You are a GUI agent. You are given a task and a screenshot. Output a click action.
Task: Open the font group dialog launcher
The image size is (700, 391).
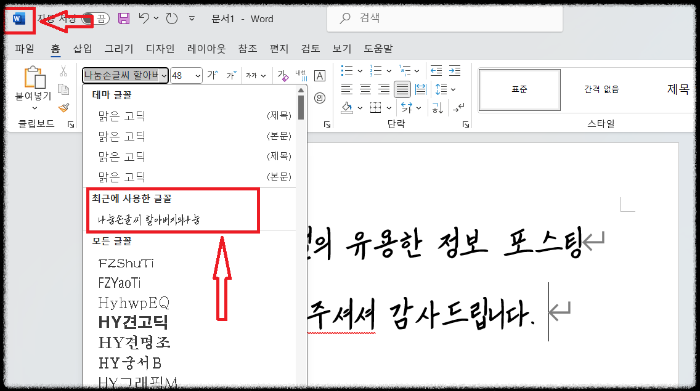click(x=327, y=125)
